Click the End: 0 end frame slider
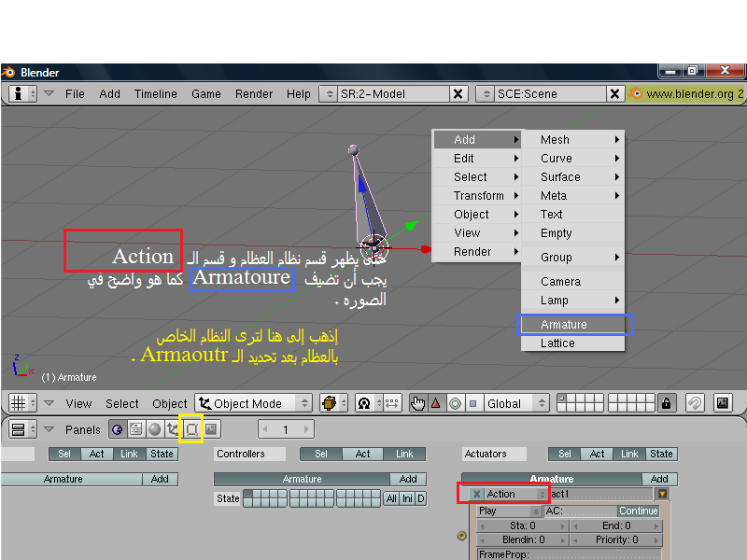 [x=616, y=525]
